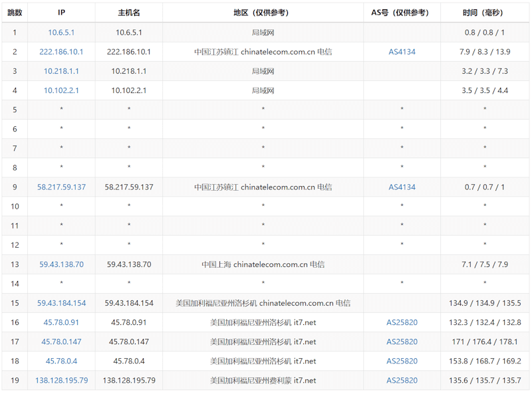532x394 pixels.
Task: Select the blue 45.78.0.4 IP link
Action: tap(61, 361)
